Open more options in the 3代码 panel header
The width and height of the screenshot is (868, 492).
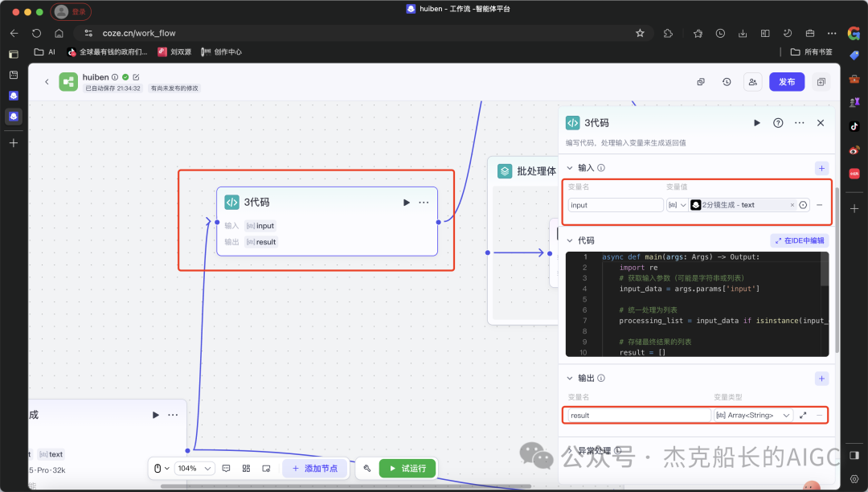click(800, 123)
